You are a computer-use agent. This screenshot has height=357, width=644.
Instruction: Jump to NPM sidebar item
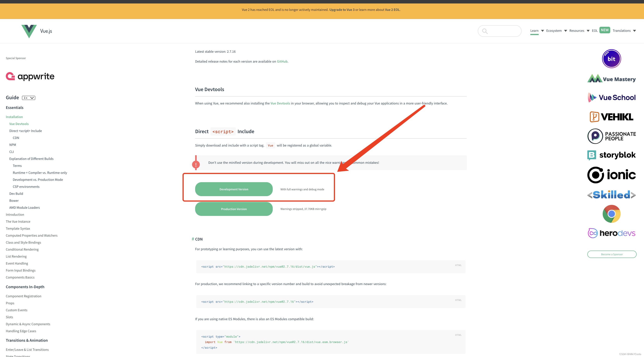[x=12, y=145]
